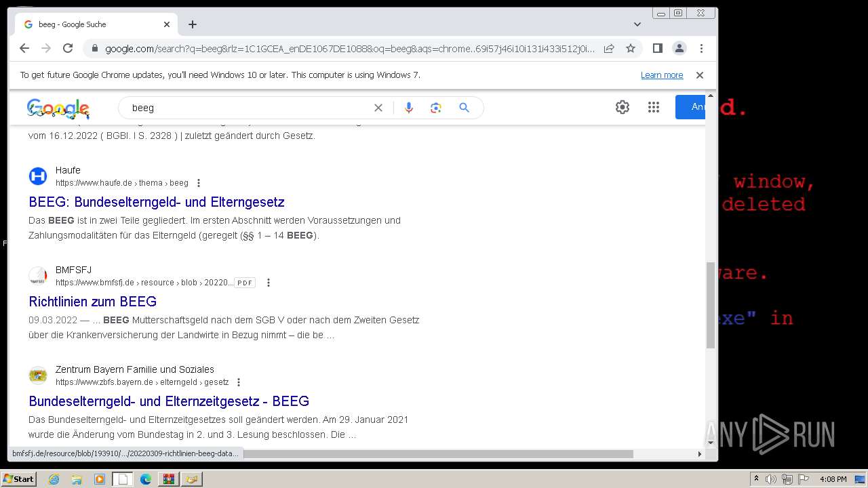The height and width of the screenshot is (488, 868).
Task: Click the BMFSFJ site favicon
Action: [x=38, y=276]
